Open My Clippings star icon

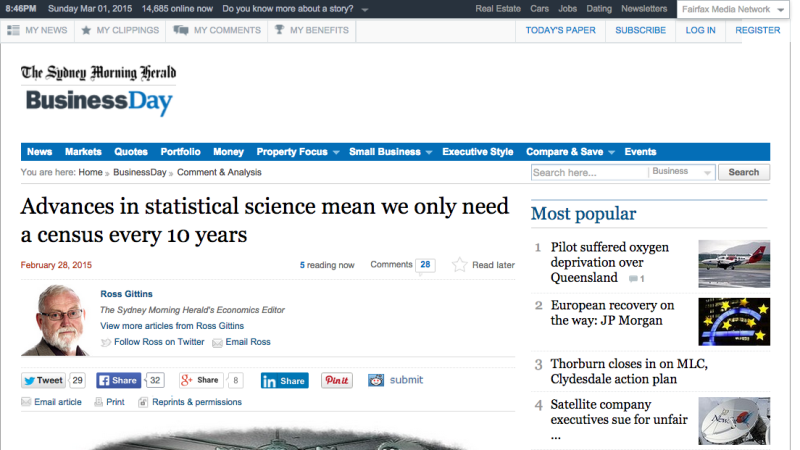(86, 30)
